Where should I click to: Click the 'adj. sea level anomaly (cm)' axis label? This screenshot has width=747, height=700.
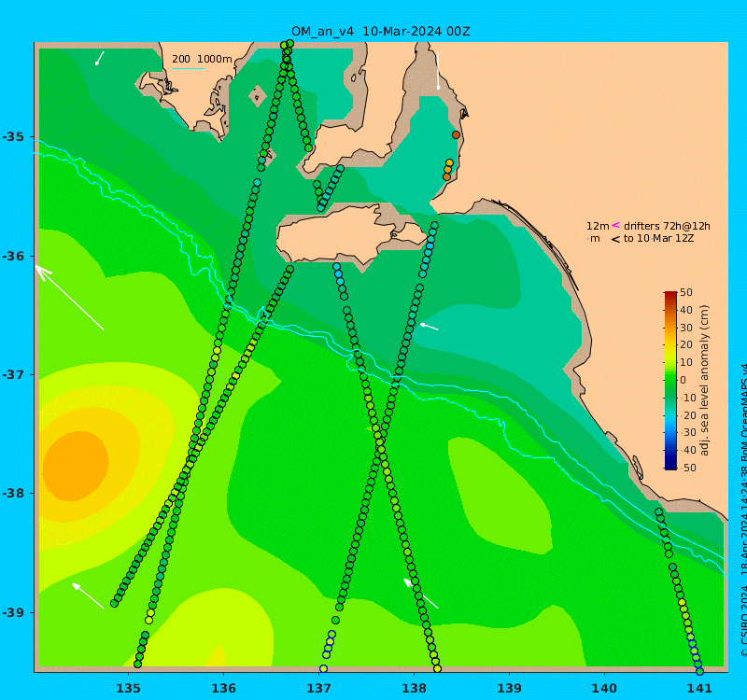(x=705, y=380)
